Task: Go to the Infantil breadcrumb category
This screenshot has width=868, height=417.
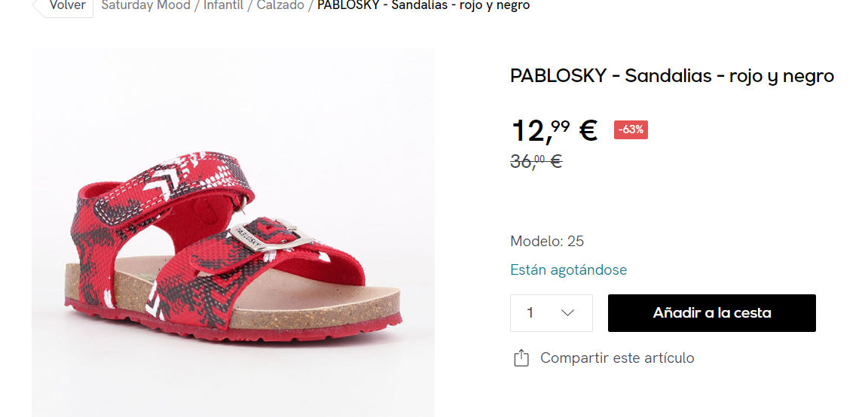Action: 223,6
